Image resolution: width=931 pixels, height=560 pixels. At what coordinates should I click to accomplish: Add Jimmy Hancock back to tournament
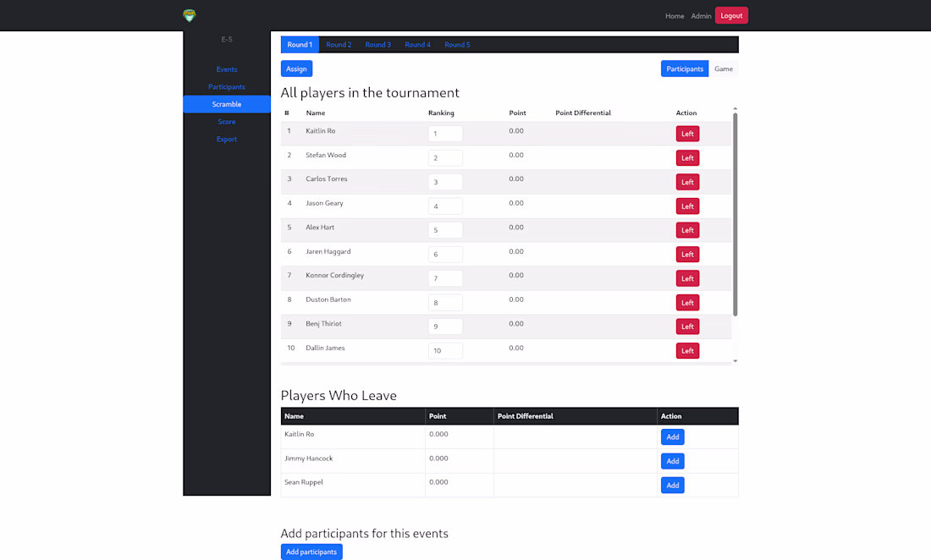673,461
